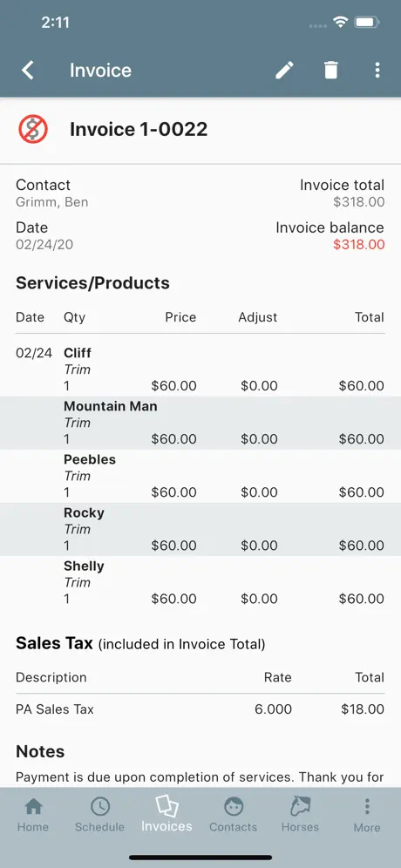The height and width of the screenshot is (868, 401).
Task: Tap the Notes payment text
Action: 200,776
